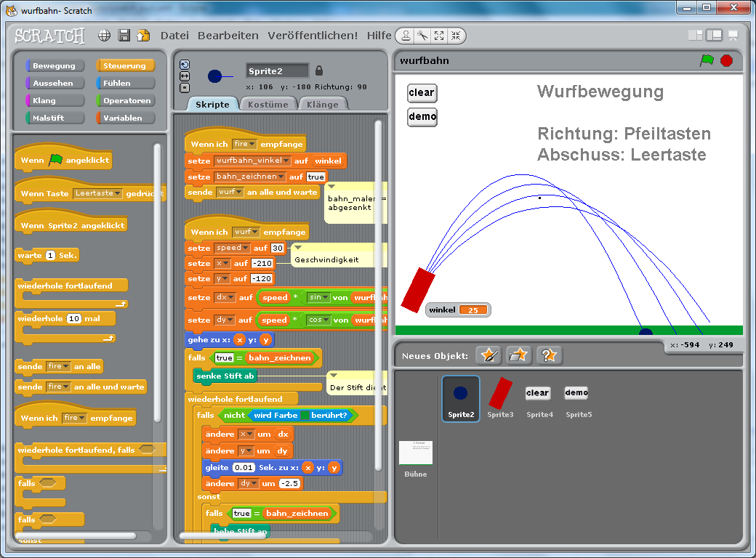This screenshot has width=756, height=558.
Task: Open the Variablen block category
Action: (125, 118)
